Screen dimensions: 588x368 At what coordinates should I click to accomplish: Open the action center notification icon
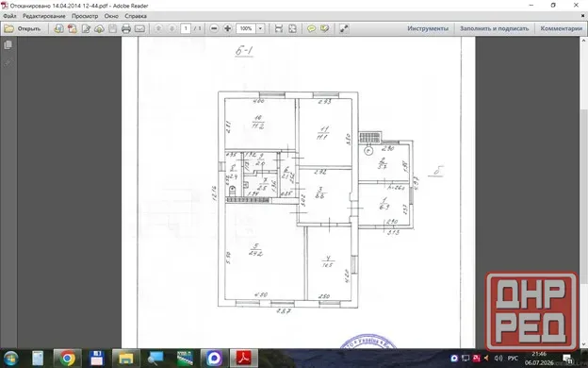click(x=568, y=359)
